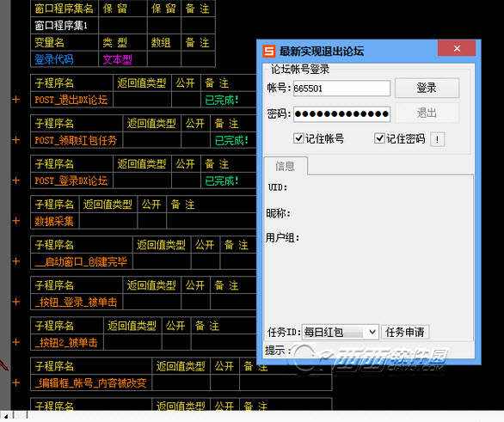
Task: Click the _按钮_登录_被单击 subroutine name
Action: pyautogui.click(x=76, y=303)
